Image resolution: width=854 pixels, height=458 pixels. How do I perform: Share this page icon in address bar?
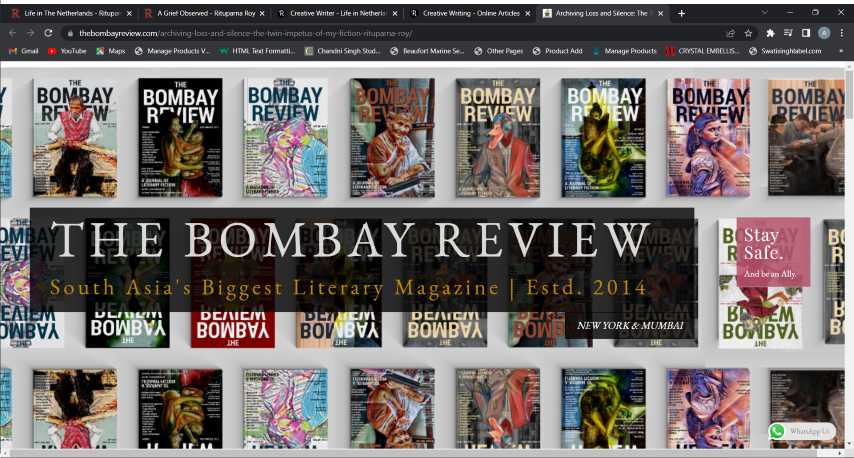(730, 33)
